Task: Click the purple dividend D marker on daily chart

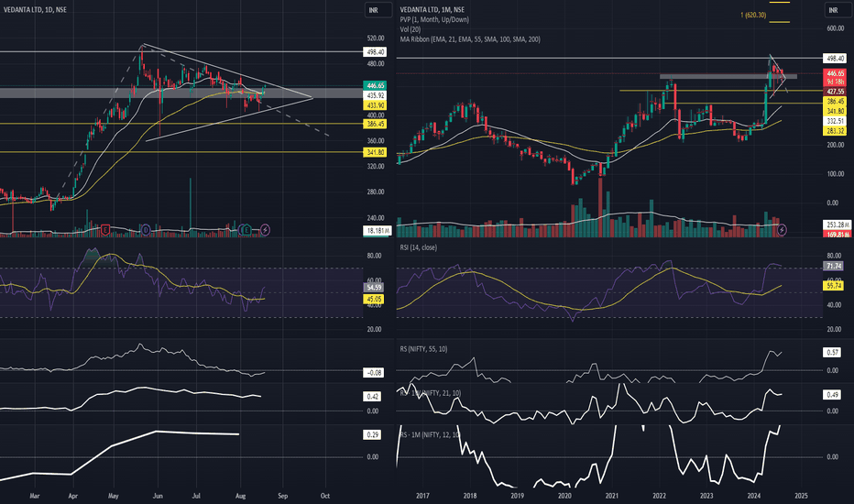Action: pyautogui.click(x=146, y=230)
